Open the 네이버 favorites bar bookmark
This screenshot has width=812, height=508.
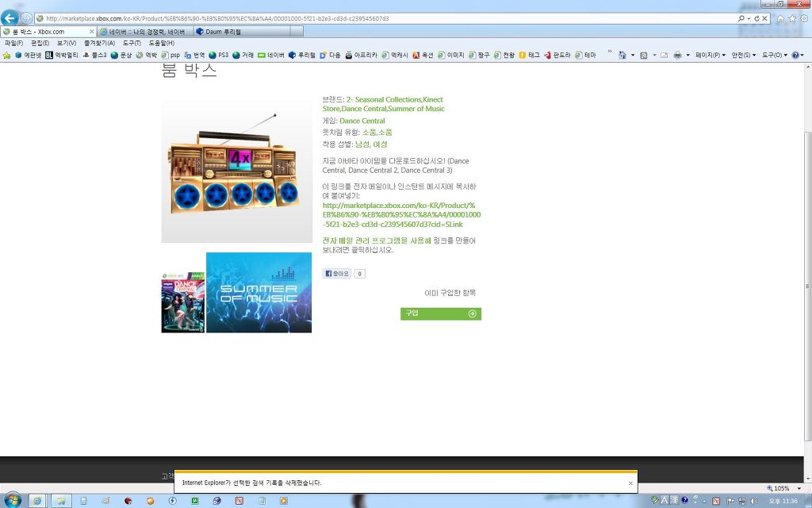click(x=271, y=55)
